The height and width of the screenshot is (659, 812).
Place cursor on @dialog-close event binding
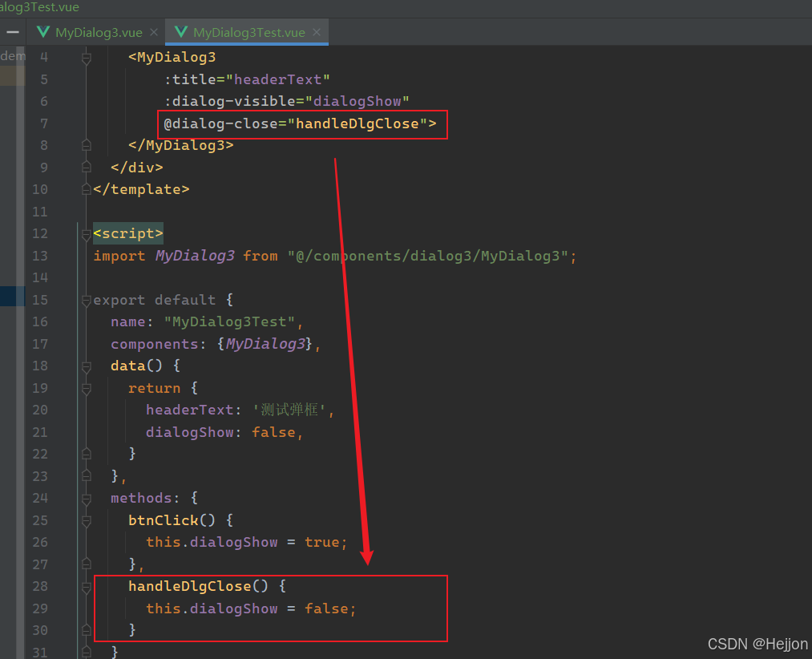click(x=220, y=123)
